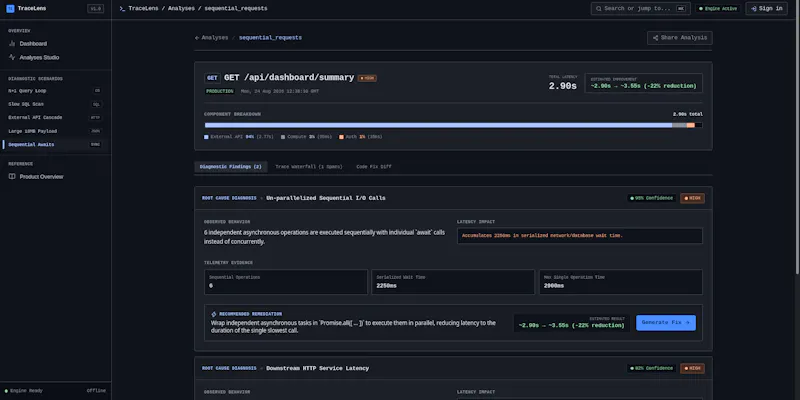Click the TraceLens logo icon

coord(10,8)
